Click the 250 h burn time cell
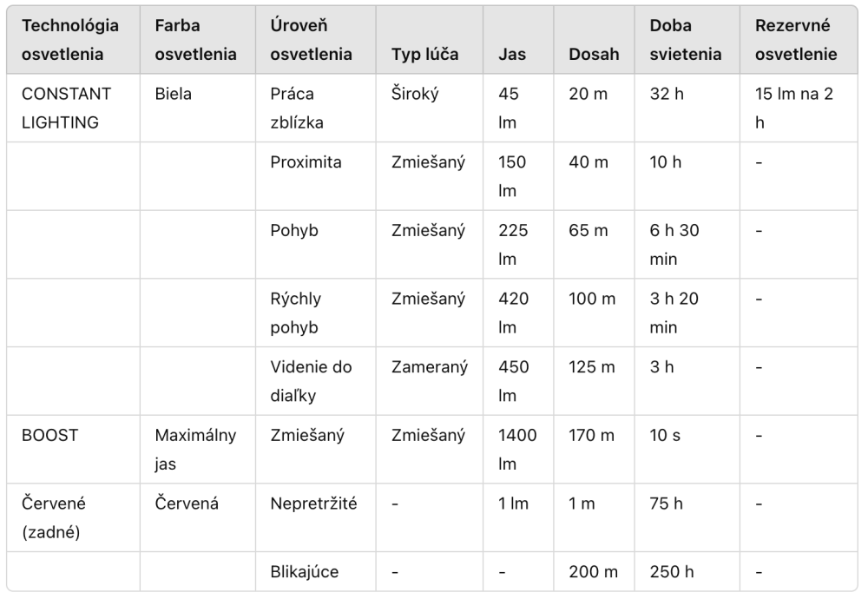This screenshot has width=868, height=599. 687,571
